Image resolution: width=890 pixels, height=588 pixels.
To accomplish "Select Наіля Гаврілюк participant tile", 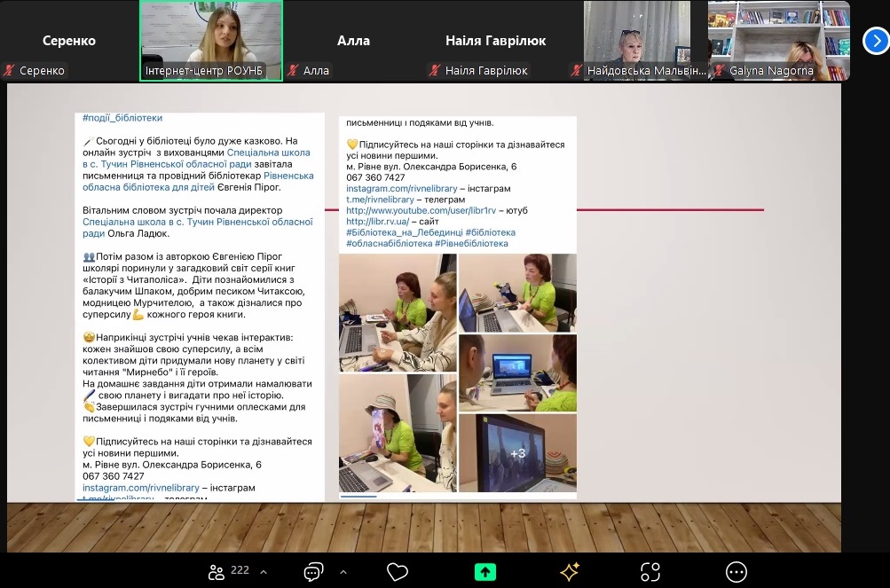I will click(495, 41).
